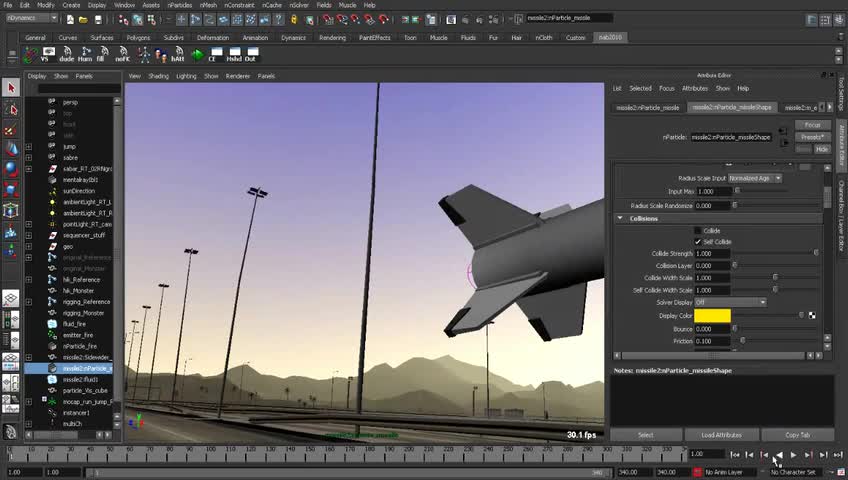This screenshot has height=480, width=848.
Task: Click play forwards button in playback controls
Action: [793, 455]
